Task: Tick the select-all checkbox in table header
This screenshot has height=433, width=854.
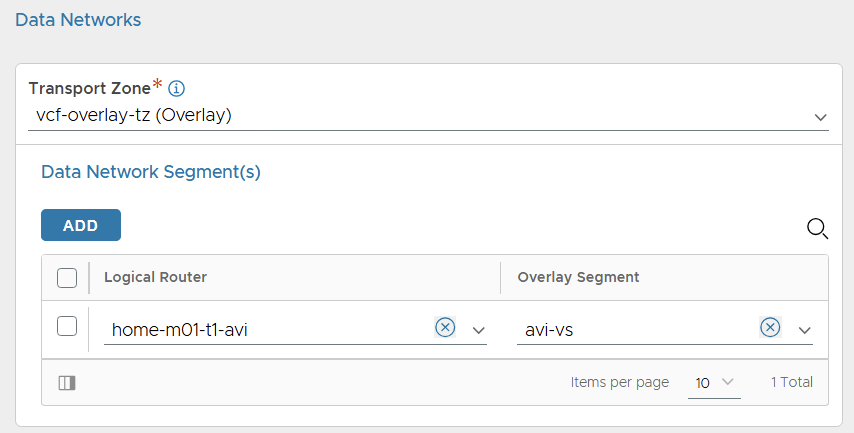Action: (x=67, y=277)
